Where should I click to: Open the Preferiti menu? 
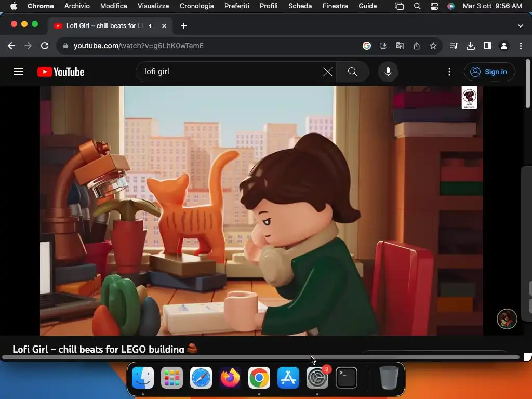(x=236, y=6)
